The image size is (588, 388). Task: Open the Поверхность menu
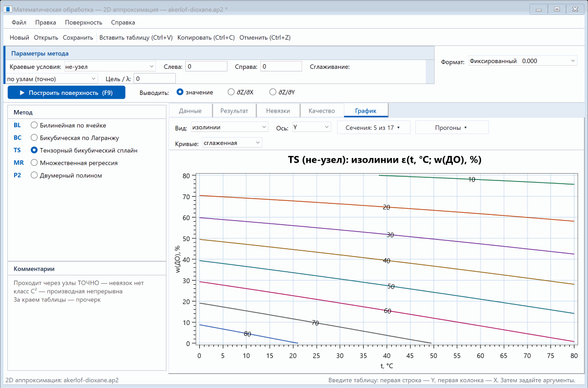(x=83, y=22)
